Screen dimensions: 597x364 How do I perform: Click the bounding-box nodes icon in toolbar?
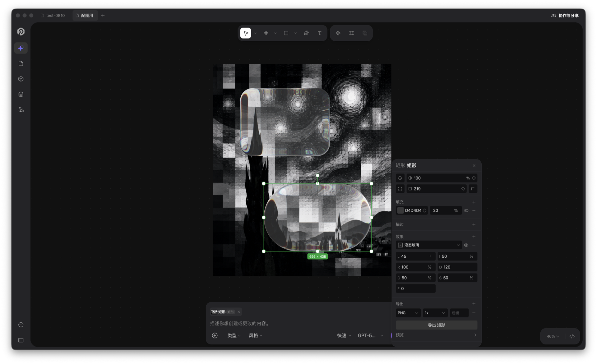pos(351,33)
